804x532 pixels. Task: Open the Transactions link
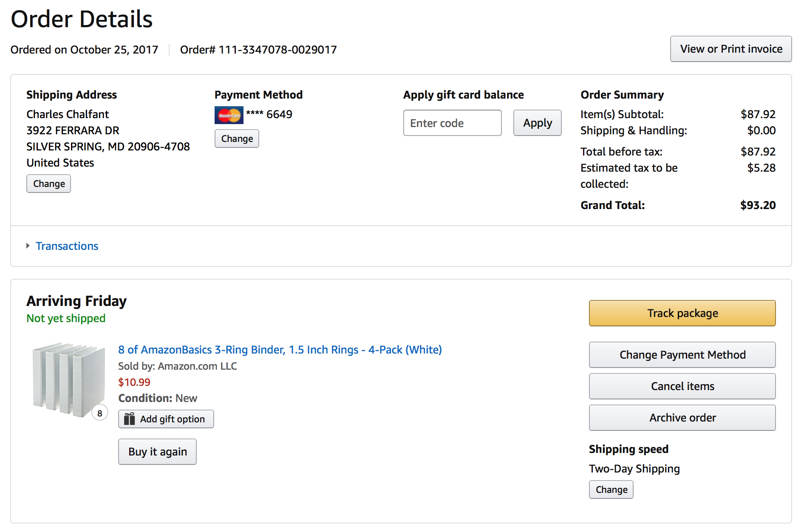pyautogui.click(x=67, y=246)
